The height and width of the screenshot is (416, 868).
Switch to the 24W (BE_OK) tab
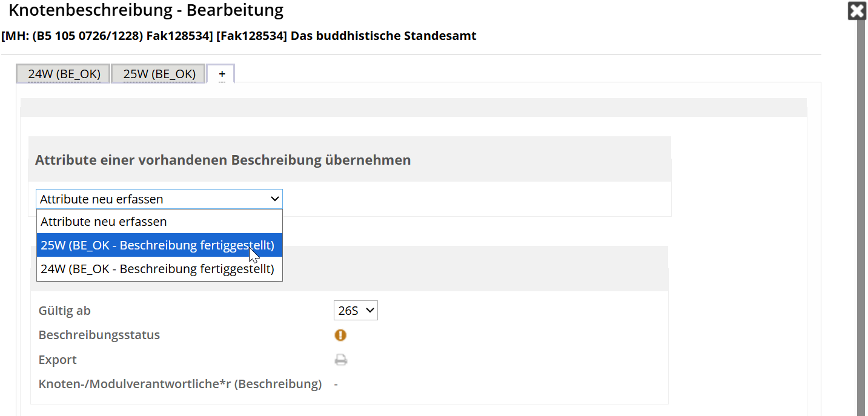point(64,74)
